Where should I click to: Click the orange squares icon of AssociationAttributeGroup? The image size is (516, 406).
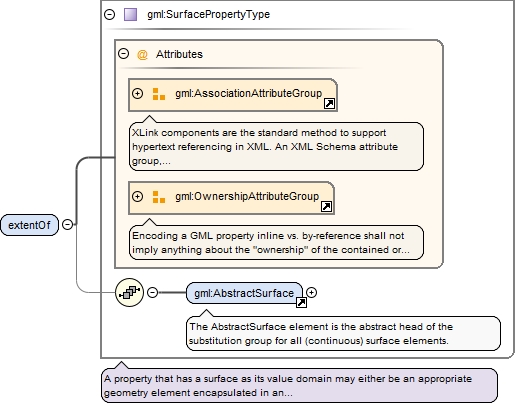click(x=159, y=94)
